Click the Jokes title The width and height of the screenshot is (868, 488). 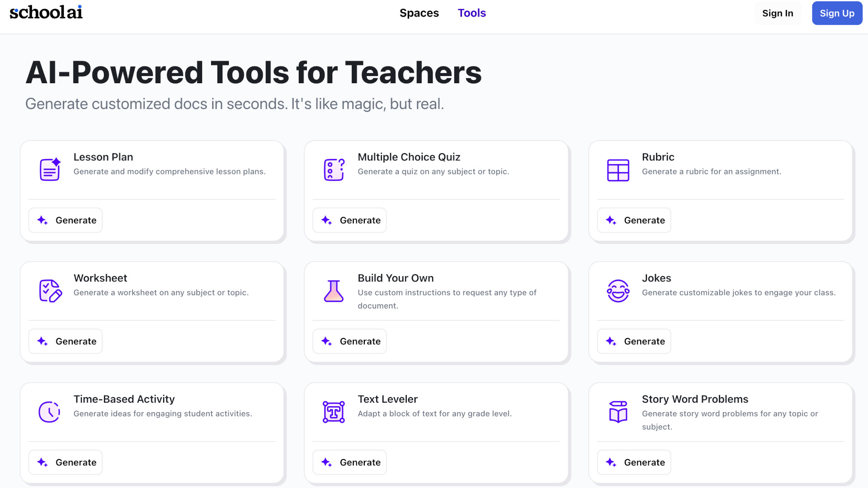pyautogui.click(x=656, y=278)
